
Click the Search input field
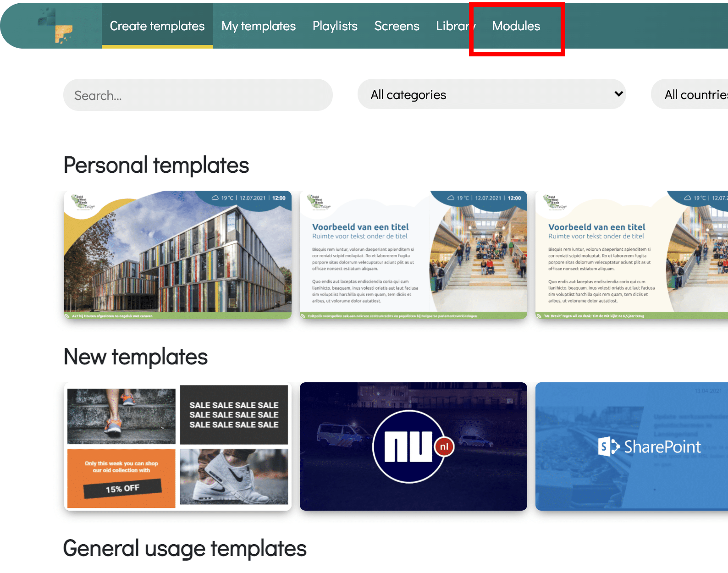tap(198, 95)
